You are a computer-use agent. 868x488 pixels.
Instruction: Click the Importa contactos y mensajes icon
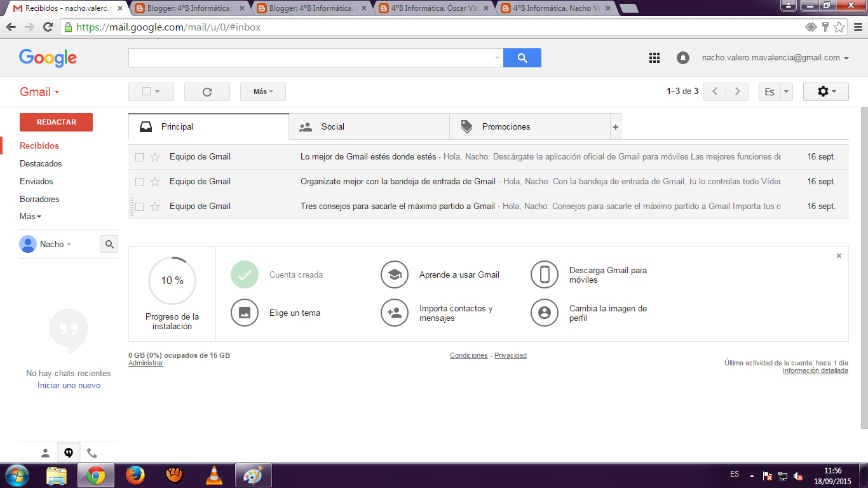click(x=395, y=313)
